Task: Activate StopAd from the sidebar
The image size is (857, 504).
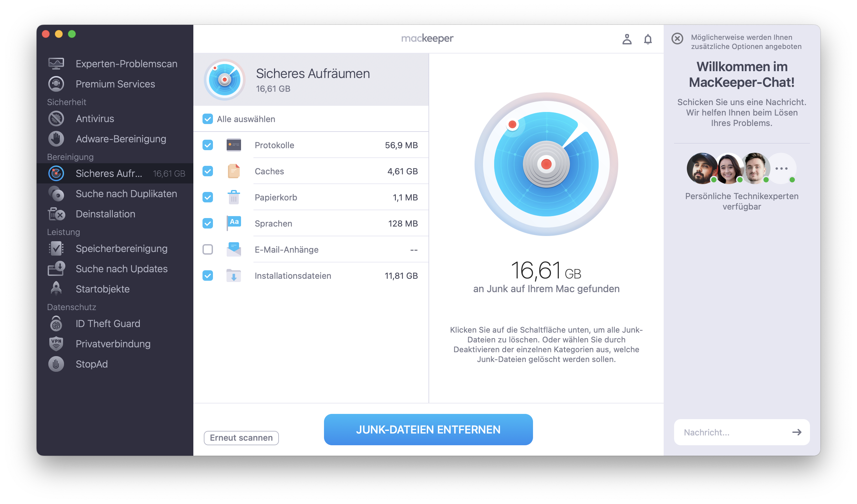Action: click(91, 364)
